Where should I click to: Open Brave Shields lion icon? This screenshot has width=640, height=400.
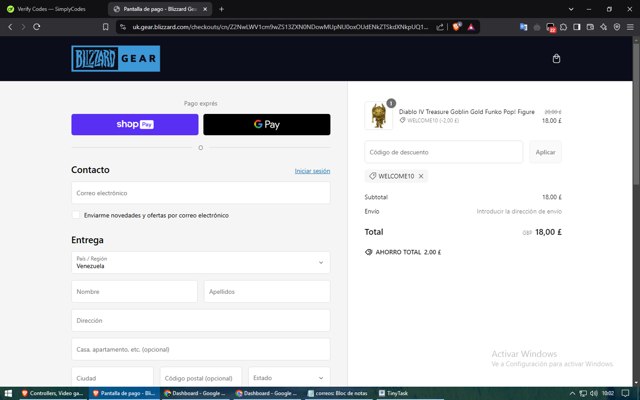pyautogui.click(x=457, y=27)
